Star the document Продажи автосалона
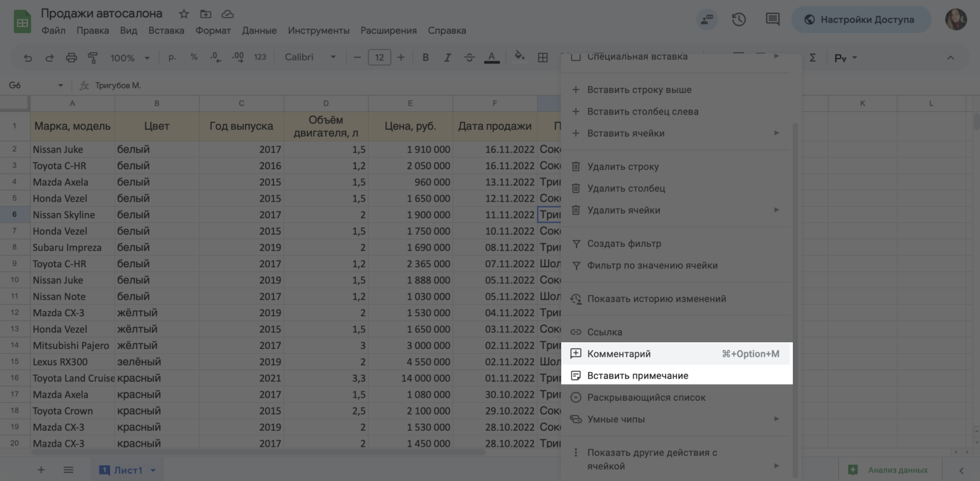This screenshot has height=481, width=980. click(x=184, y=14)
